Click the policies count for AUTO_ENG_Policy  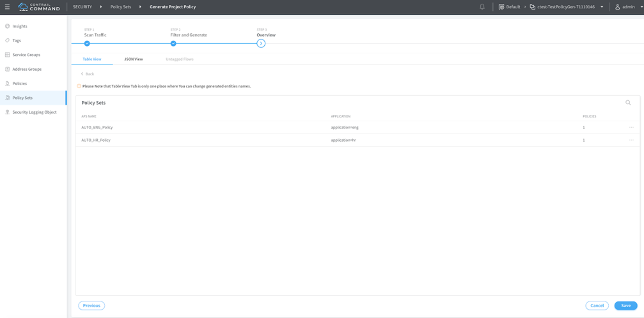[x=584, y=128]
